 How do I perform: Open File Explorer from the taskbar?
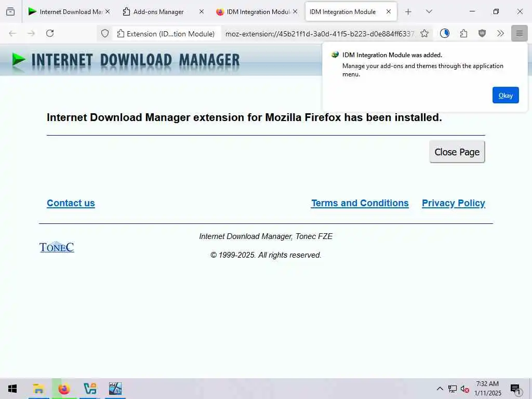coord(38,389)
